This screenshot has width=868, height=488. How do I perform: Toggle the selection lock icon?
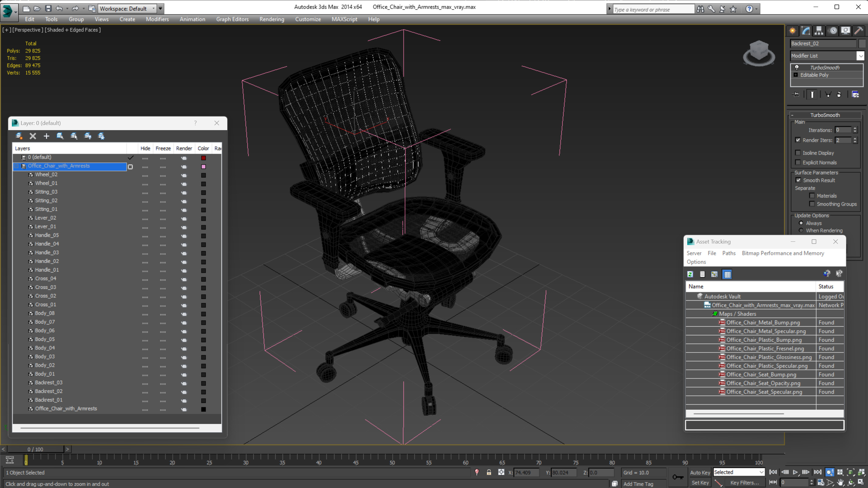[x=489, y=472]
